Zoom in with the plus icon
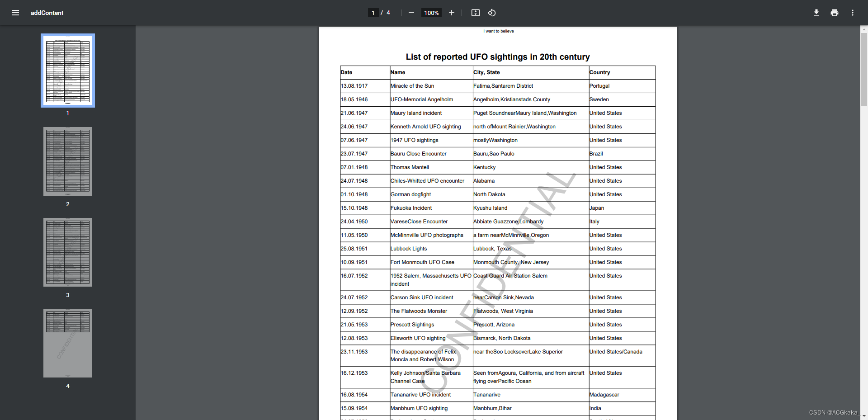868x420 pixels. pos(452,13)
